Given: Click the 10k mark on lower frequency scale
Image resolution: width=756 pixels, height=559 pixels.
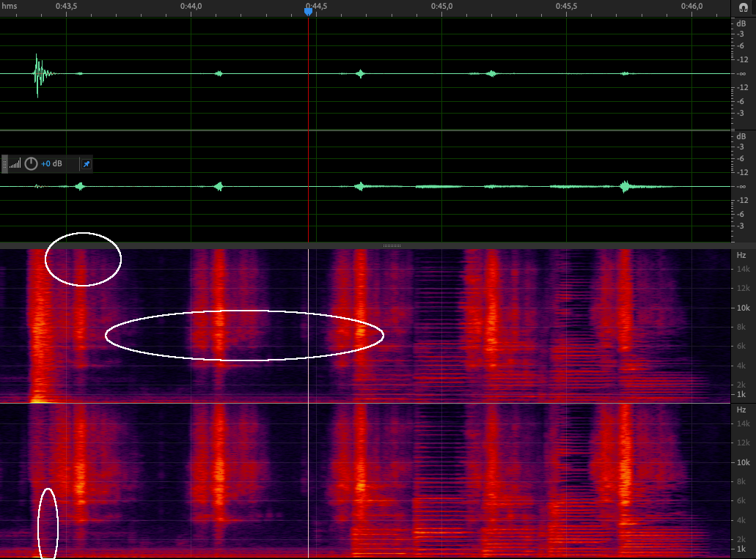Looking at the screenshot, I should pyautogui.click(x=742, y=462).
